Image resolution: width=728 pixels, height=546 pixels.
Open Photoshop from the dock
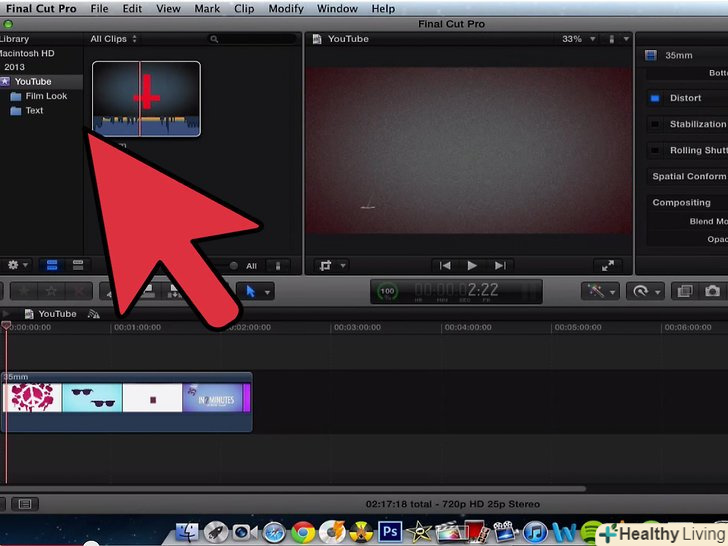390,532
